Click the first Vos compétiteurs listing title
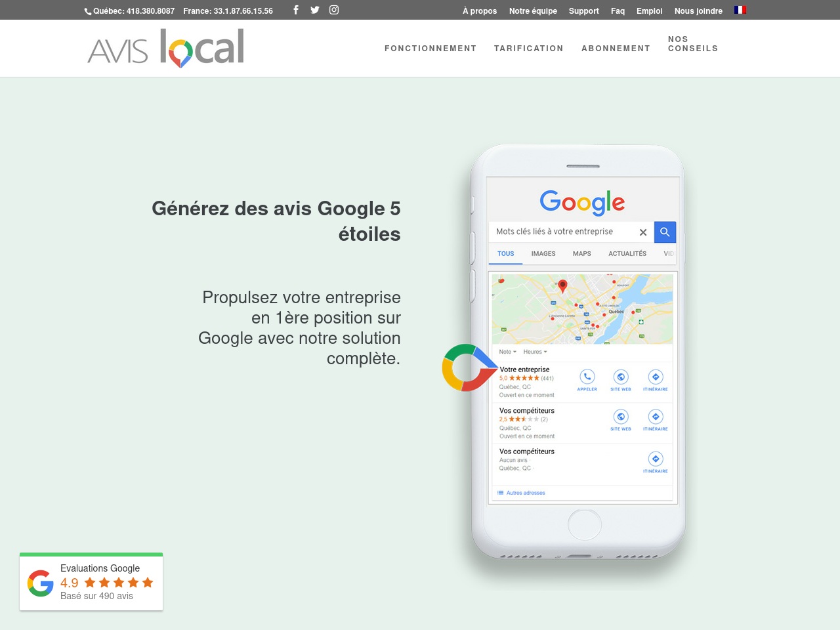Screen dimensions: 840x630 click(x=527, y=411)
